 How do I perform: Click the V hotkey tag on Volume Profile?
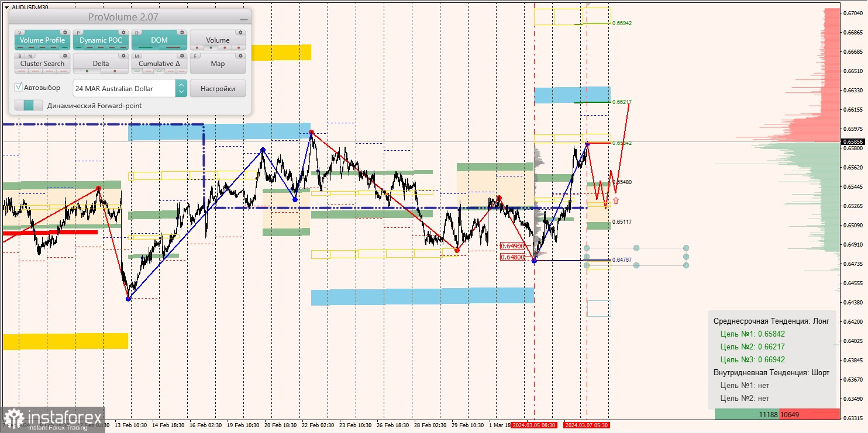click(x=20, y=33)
